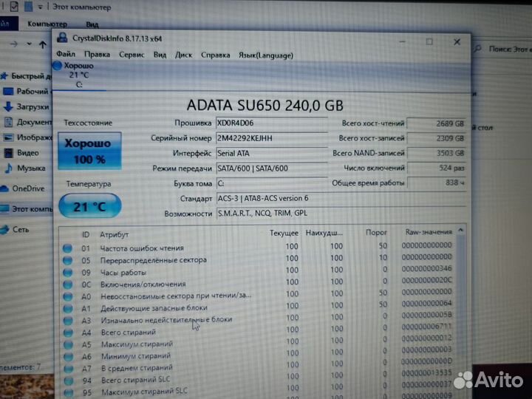
Task: Click the Explorer Forward arrow button
Action: [x=14, y=44]
